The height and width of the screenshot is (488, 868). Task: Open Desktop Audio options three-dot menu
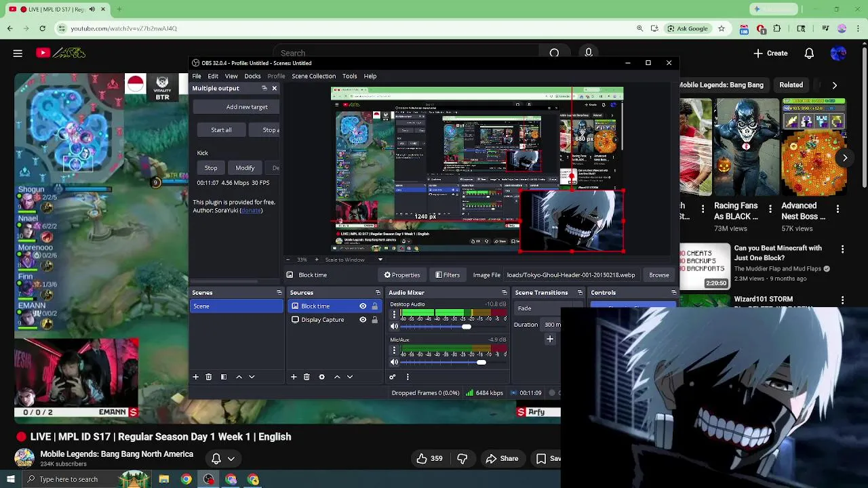(x=394, y=315)
